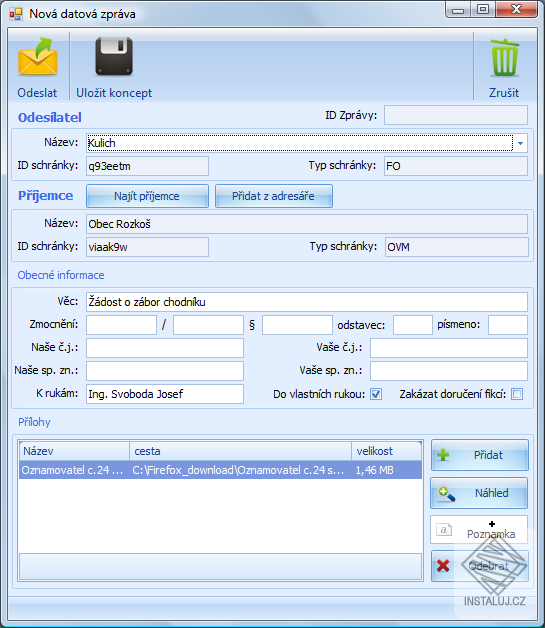
Task: Expand the sender Název dropdown arrow
Action: (x=520, y=143)
